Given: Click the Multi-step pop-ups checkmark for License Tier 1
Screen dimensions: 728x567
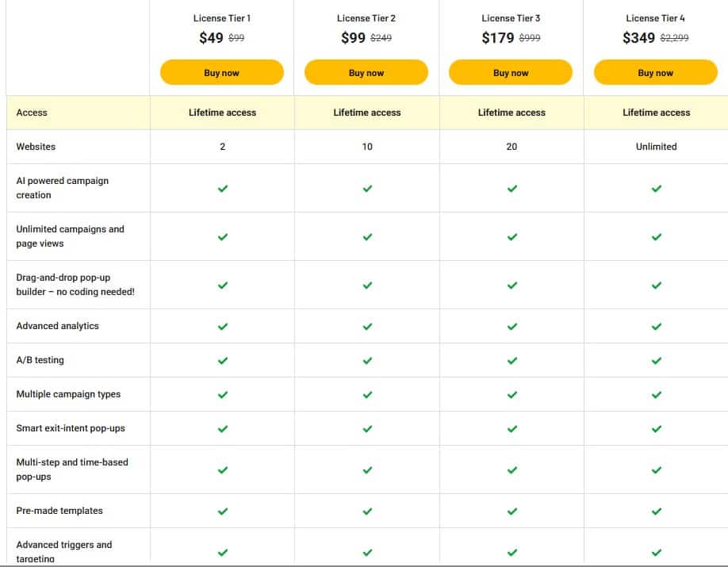Looking at the screenshot, I should (222, 468).
